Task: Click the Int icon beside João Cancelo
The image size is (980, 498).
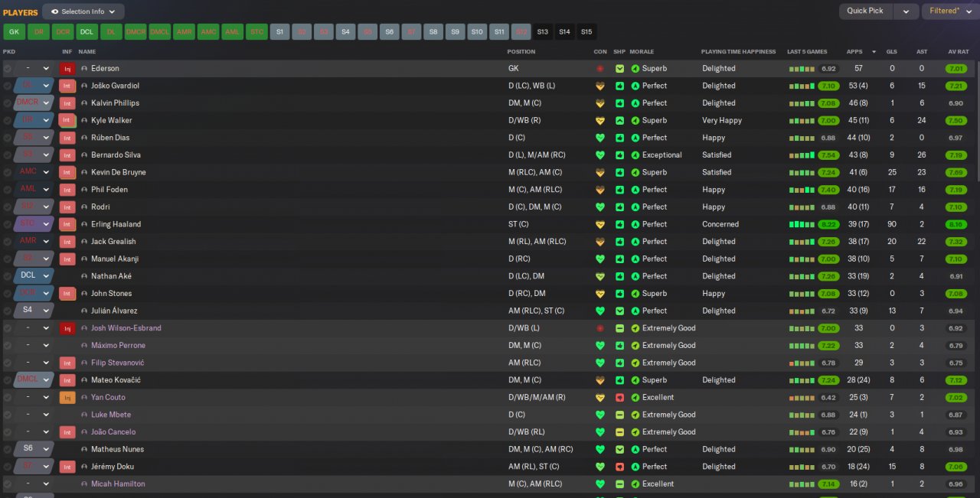Action: [x=67, y=432]
